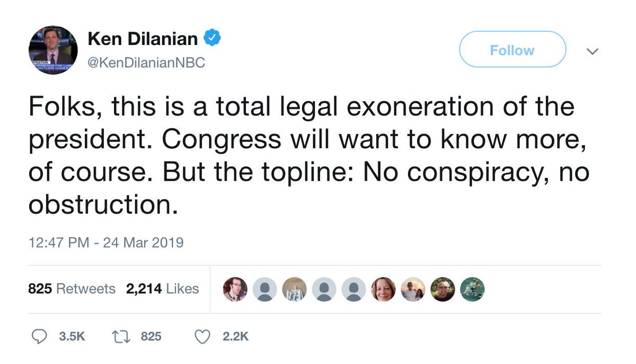Open the @KenDilanianNBC handle link
The image size is (636, 364).
click(145, 63)
